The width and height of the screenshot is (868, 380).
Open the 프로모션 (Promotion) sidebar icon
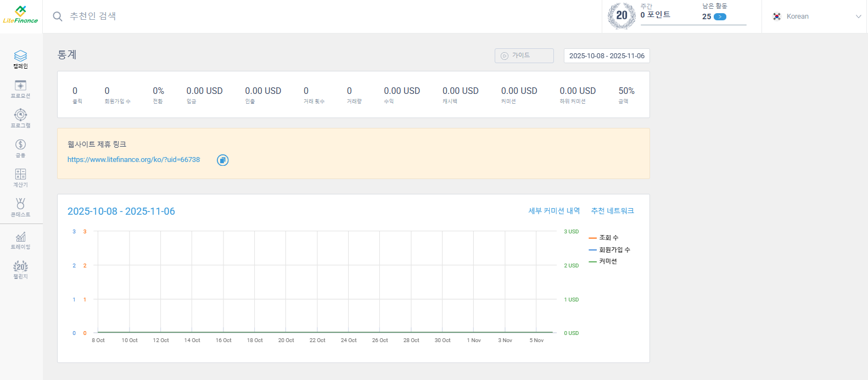pyautogui.click(x=20, y=89)
